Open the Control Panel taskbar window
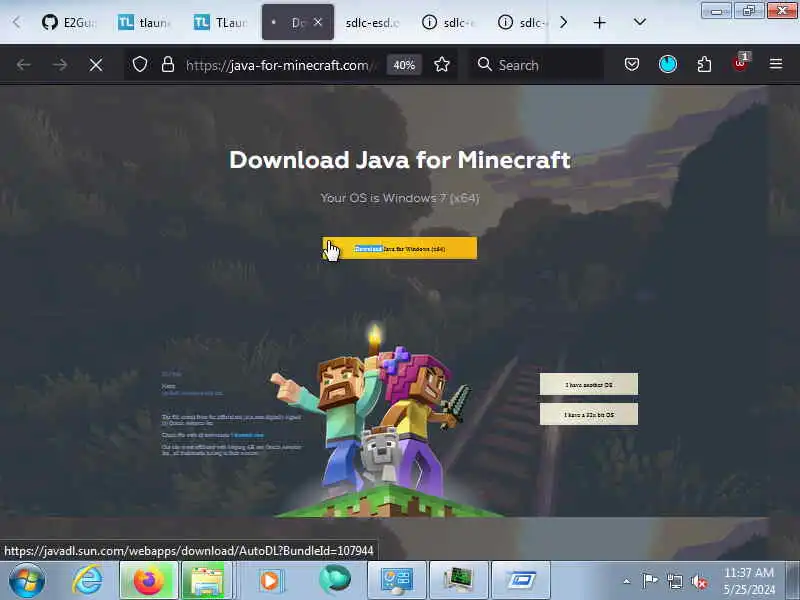 tap(397, 581)
